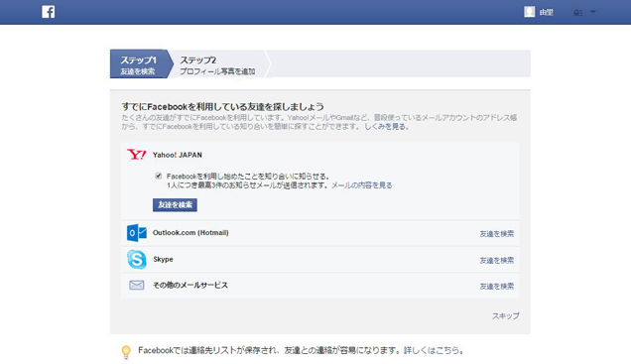The image size is (631, 364).
Task: Click 友達を検索 link for Outlook.com
Action: click(x=497, y=234)
